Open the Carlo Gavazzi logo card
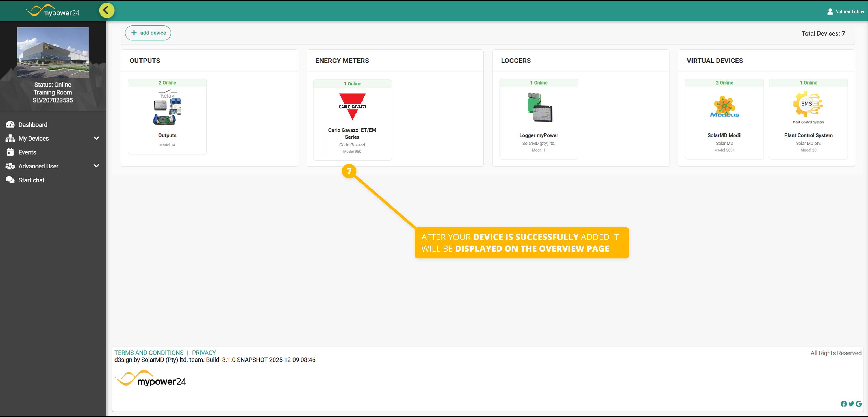This screenshot has width=868, height=417. pos(352,107)
